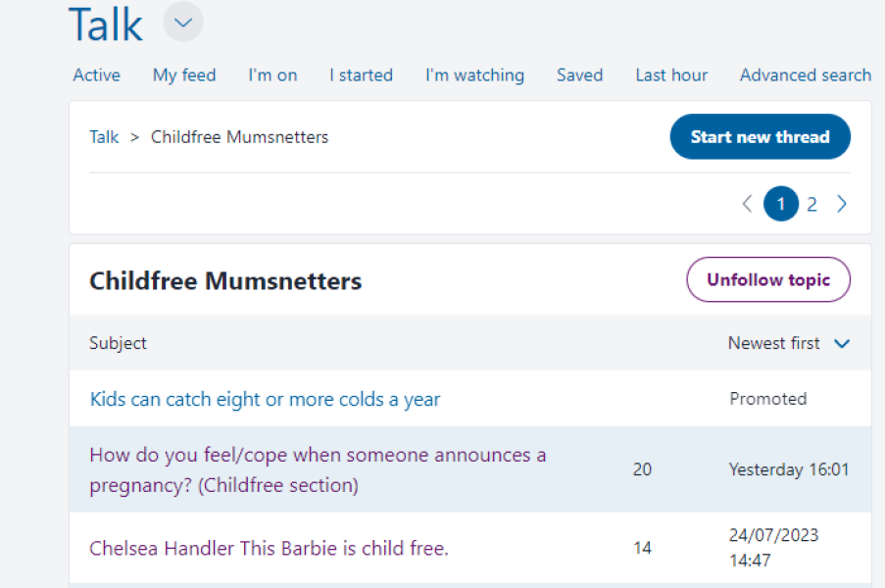Screen dimensions: 885x588
Task: Open the Chelsea Handler Barbie thread
Action: click(269, 548)
